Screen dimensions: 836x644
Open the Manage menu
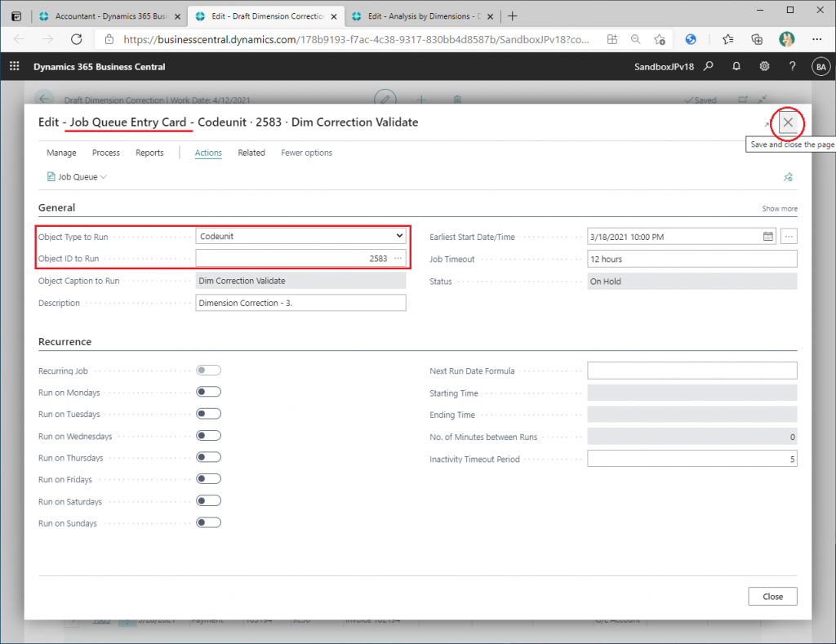coord(61,153)
